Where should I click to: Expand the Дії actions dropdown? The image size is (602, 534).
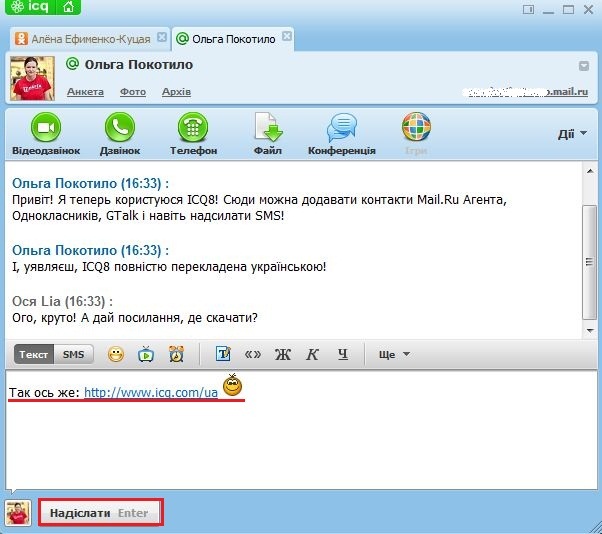[572, 134]
